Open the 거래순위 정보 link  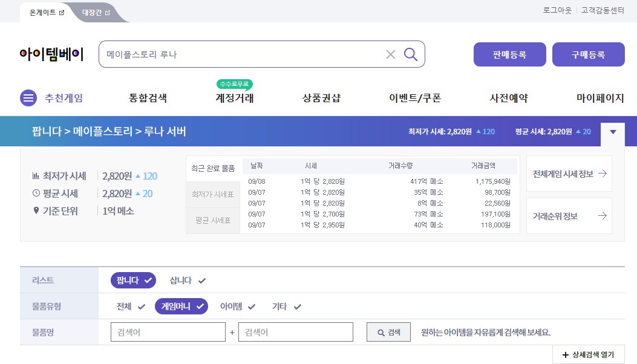(569, 216)
